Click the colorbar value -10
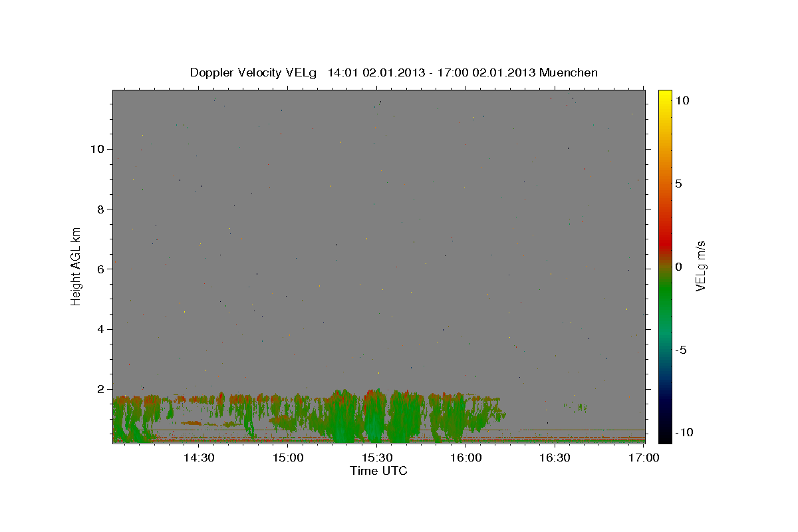 click(684, 433)
